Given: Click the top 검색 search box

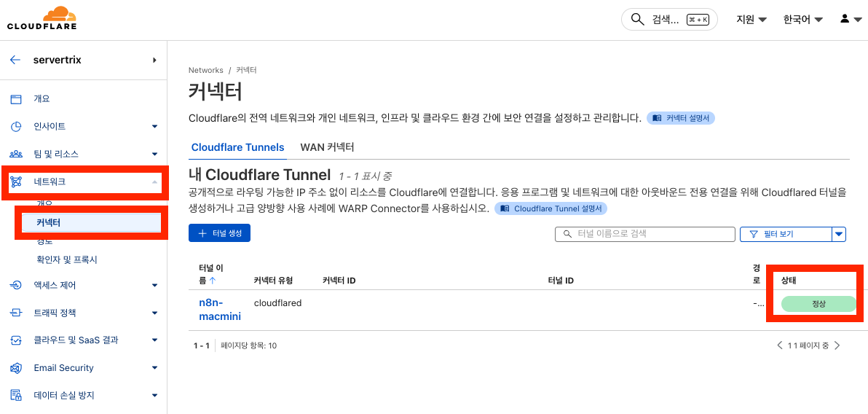Looking at the screenshot, I should pos(669,20).
